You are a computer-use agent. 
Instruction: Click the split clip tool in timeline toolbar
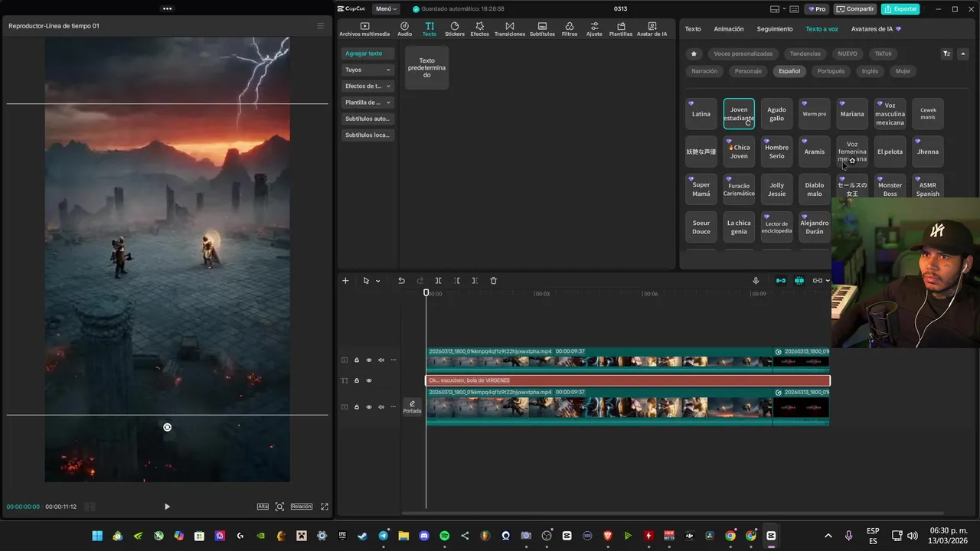pos(438,281)
